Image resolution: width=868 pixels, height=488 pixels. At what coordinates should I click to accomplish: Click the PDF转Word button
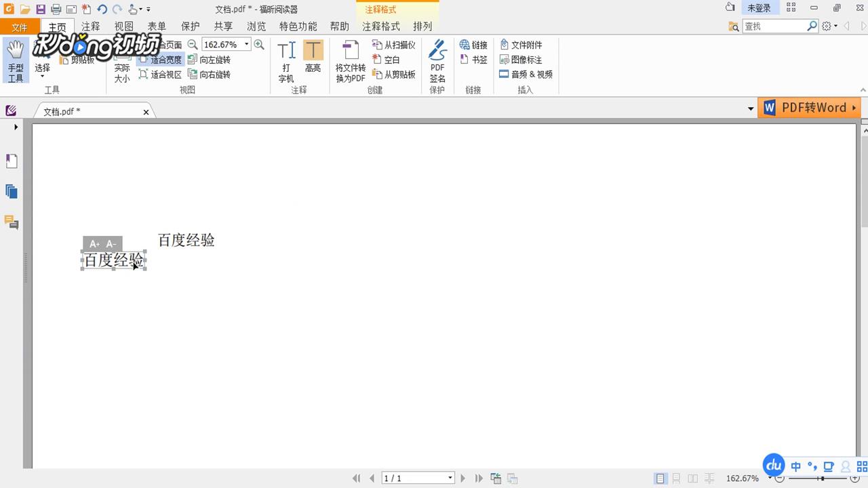(810, 108)
